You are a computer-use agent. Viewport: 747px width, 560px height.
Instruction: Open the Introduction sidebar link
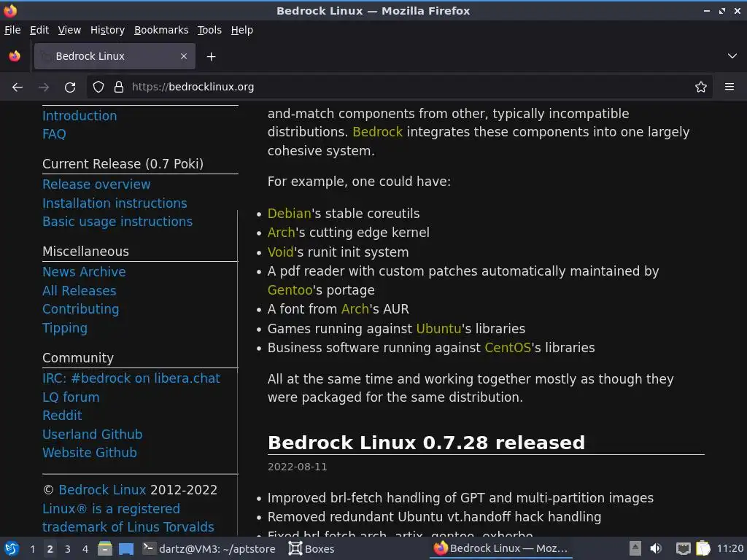(x=80, y=116)
